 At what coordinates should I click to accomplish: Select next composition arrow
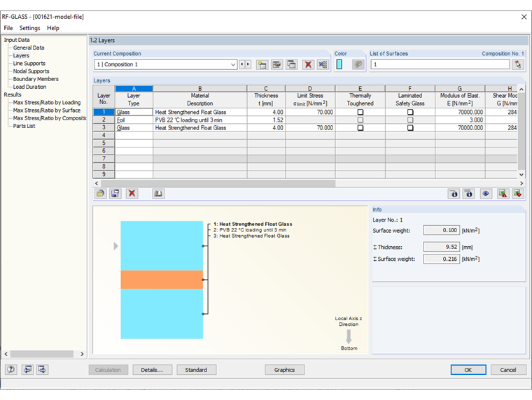click(x=248, y=64)
